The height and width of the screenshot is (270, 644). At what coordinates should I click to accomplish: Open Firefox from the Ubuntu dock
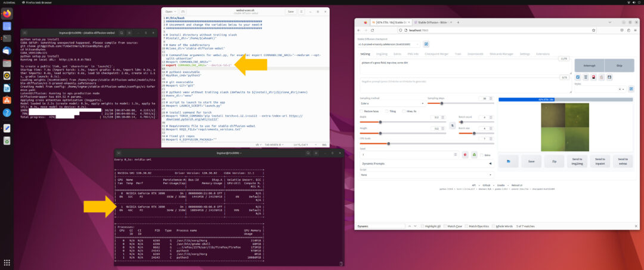pyautogui.click(x=7, y=14)
